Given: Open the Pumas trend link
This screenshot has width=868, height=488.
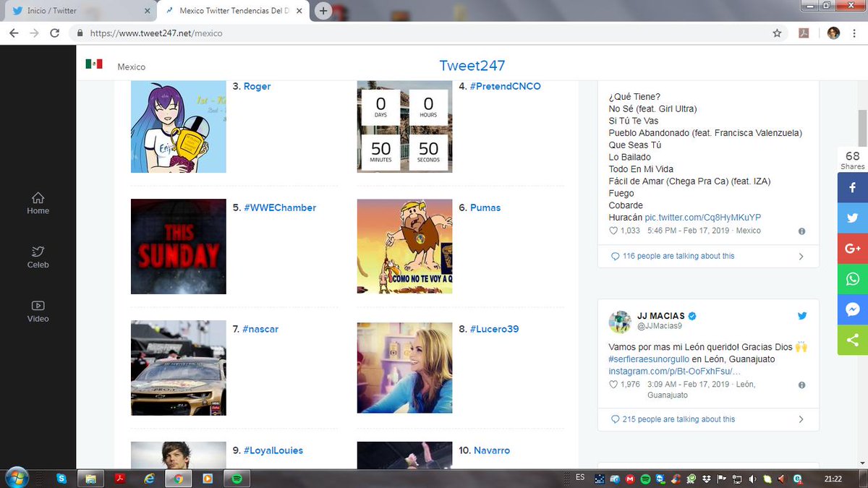Looking at the screenshot, I should pos(485,207).
